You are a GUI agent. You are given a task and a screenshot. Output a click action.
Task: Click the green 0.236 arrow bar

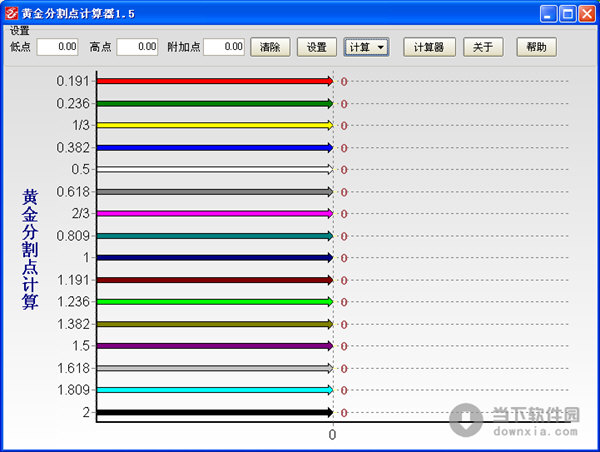pos(215,103)
